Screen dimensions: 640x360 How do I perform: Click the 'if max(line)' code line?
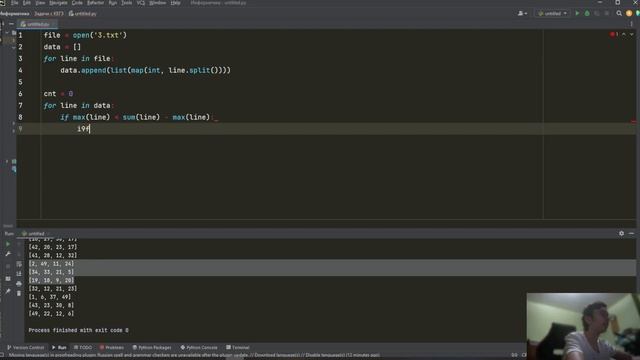tap(137, 118)
